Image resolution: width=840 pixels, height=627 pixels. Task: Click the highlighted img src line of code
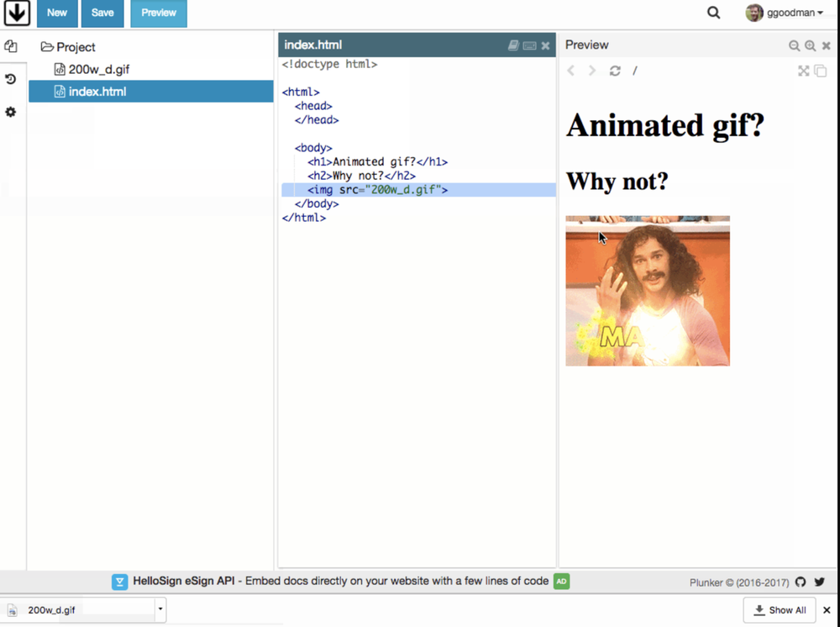point(378,189)
